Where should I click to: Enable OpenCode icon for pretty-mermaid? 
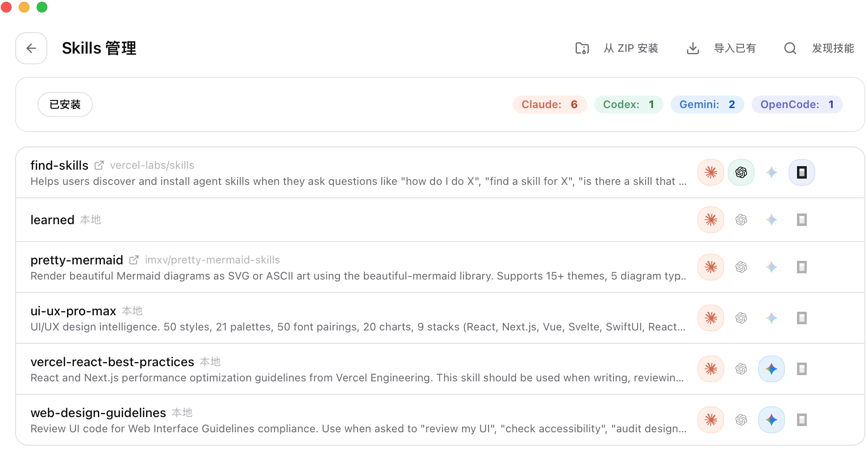(802, 267)
